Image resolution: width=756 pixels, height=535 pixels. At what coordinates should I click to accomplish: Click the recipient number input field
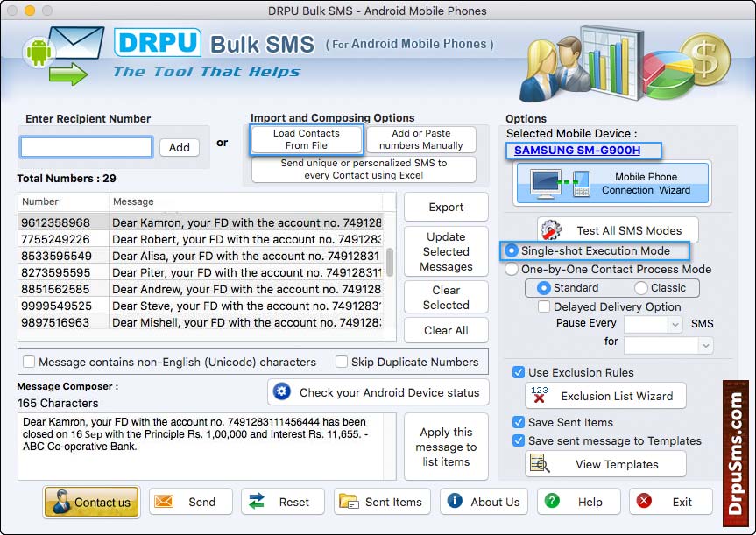click(x=87, y=147)
